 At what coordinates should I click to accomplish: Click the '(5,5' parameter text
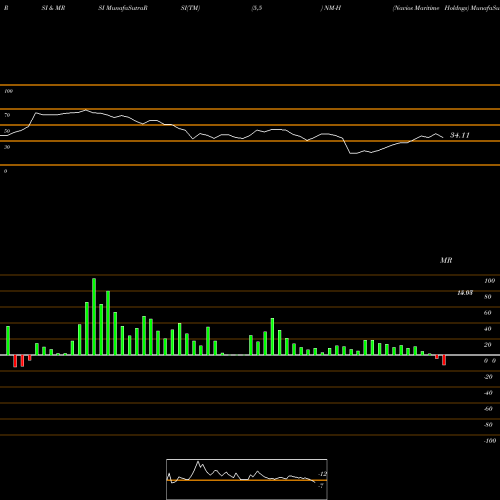point(257,8)
